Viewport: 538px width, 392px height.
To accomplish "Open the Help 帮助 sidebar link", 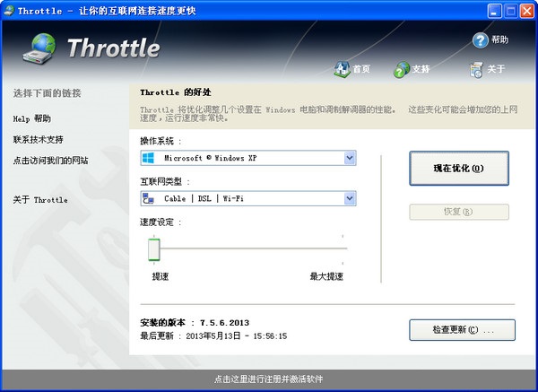I will point(32,118).
